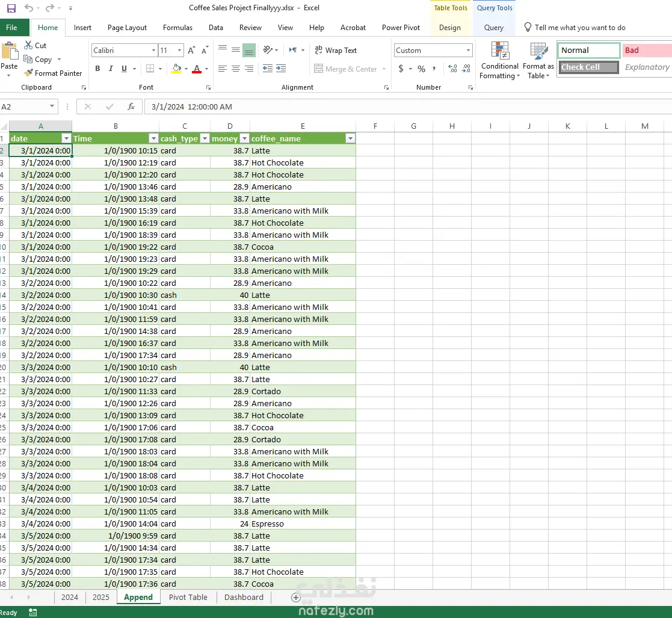Apply the Check Cell style
Viewport: 672px width, 618px height.
coord(589,67)
